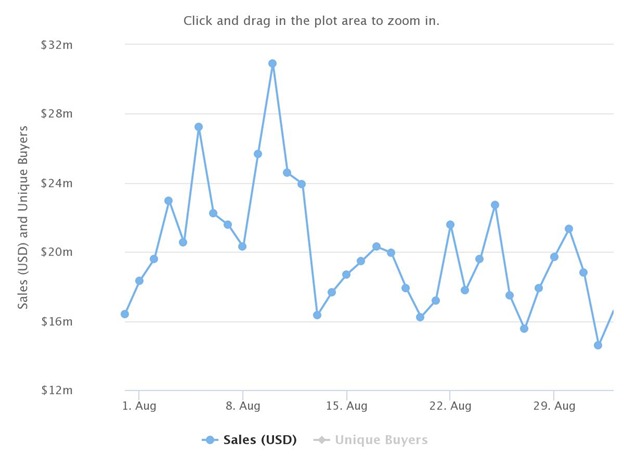This screenshot has width=624, height=468.
Task: Click the data point peaking near $27m
Action: click(199, 127)
